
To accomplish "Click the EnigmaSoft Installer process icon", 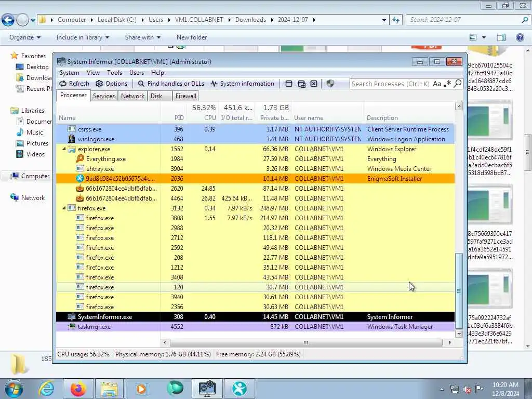I will 79,178.
